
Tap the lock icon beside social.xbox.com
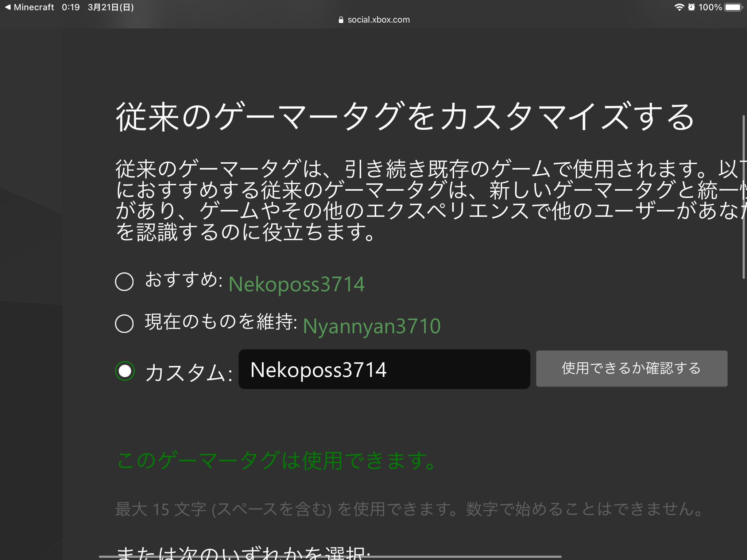[341, 20]
